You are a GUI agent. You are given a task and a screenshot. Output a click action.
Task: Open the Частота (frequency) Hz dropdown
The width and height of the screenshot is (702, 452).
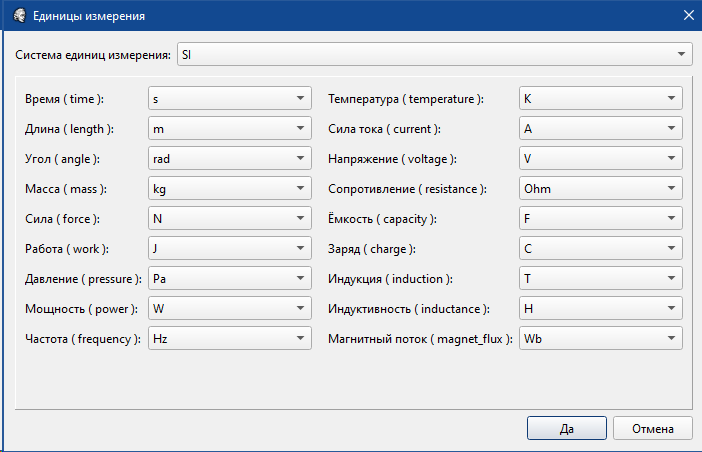[229, 339]
